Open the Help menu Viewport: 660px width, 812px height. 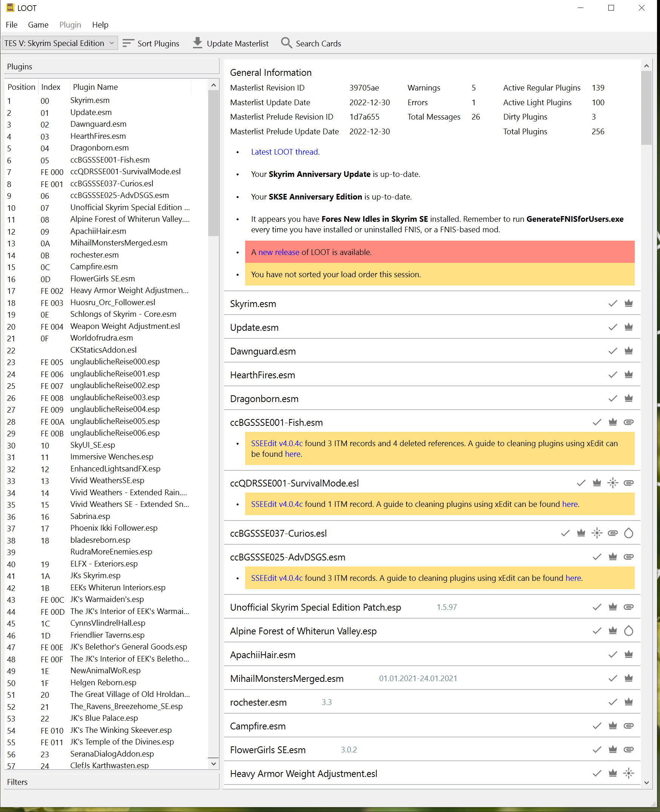coord(100,25)
